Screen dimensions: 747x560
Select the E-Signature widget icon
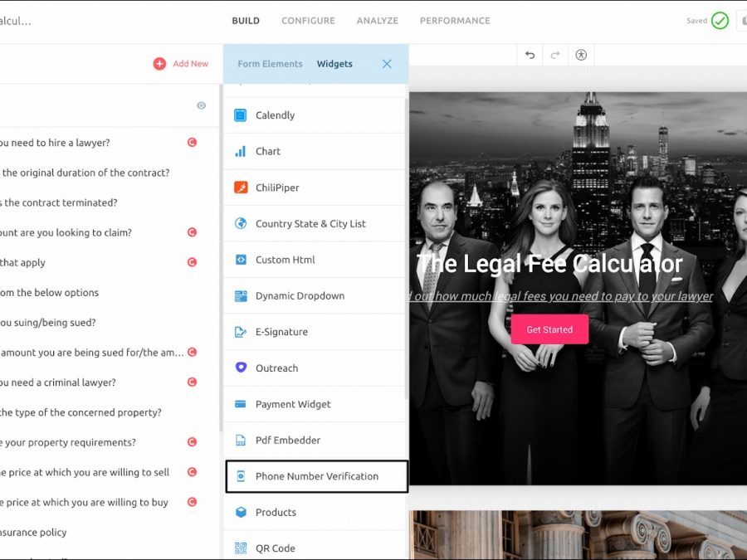click(x=241, y=332)
